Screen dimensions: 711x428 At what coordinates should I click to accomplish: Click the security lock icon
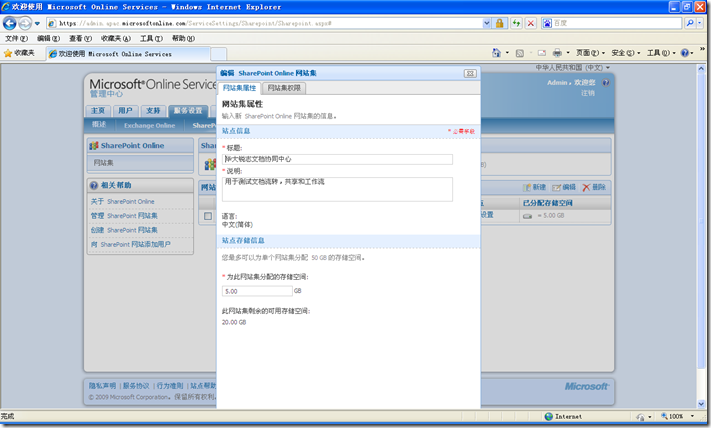point(499,23)
